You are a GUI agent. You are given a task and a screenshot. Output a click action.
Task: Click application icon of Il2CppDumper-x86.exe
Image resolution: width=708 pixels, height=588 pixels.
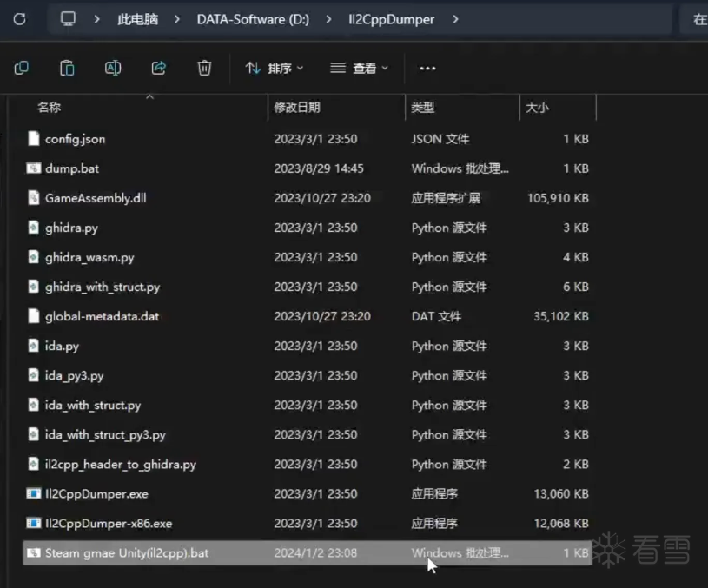click(33, 523)
